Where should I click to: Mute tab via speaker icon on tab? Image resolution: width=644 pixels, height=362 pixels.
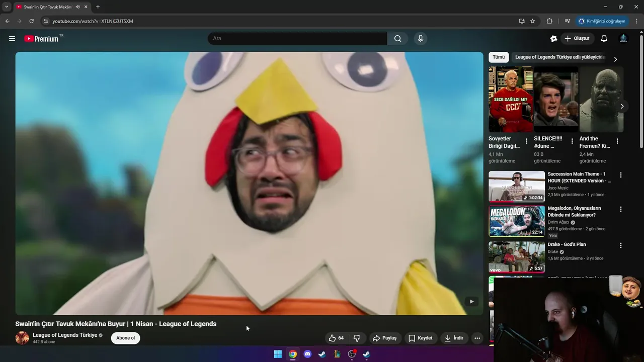click(77, 7)
